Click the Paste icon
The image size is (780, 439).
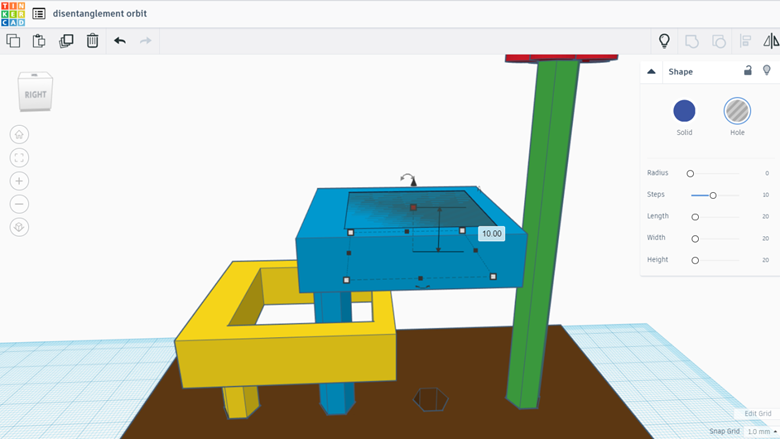click(39, 41)
